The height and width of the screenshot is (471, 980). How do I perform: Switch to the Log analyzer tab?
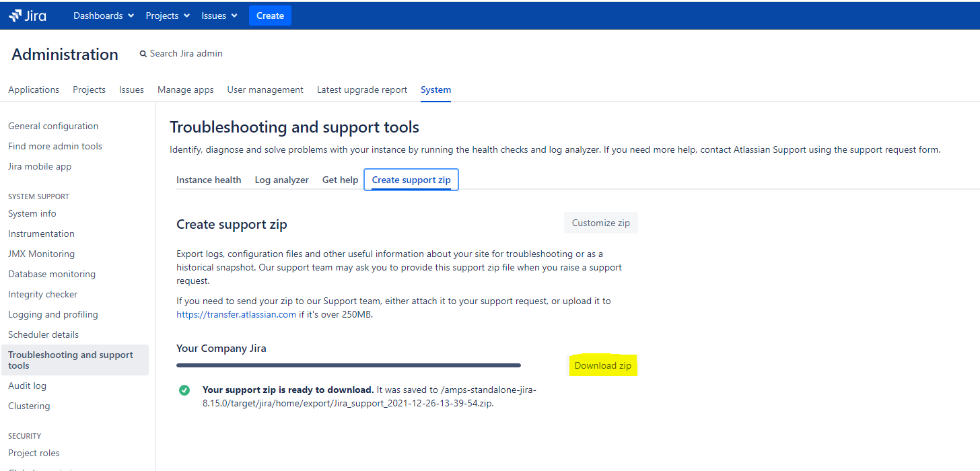(281, 180)
